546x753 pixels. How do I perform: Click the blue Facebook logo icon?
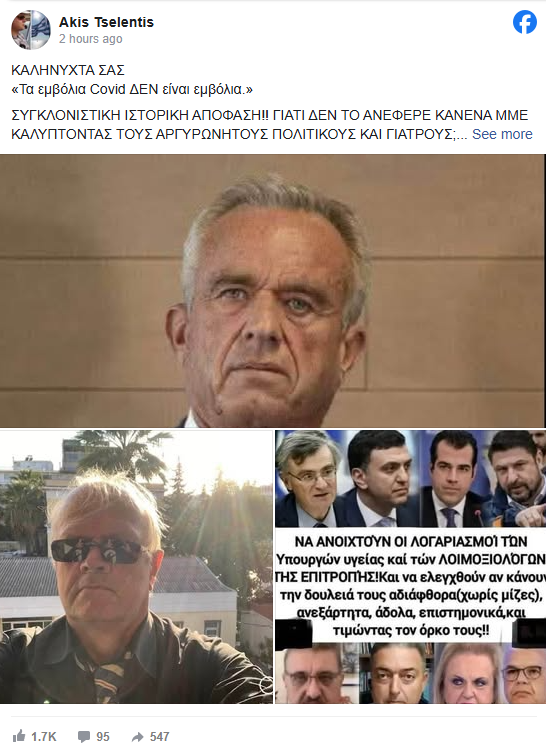tap(524, 22)
